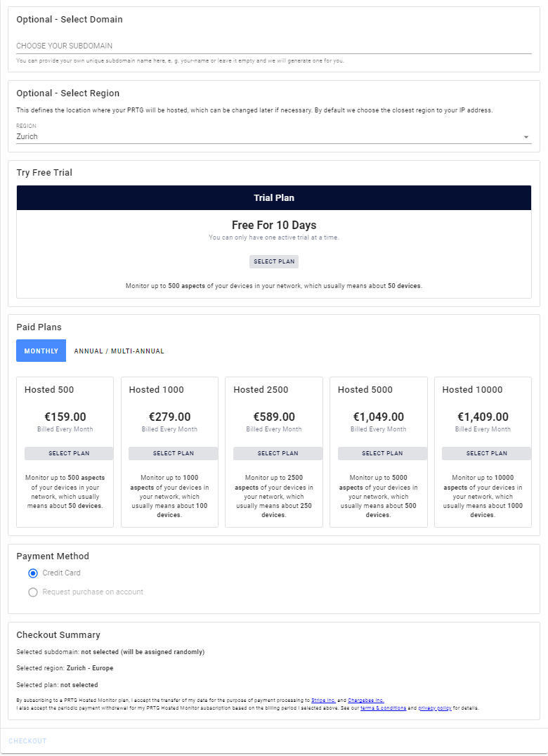The height and width of the screenshot is (756, 548).
Task: Select plan for Hosted 2500
Action: point(278,453)
